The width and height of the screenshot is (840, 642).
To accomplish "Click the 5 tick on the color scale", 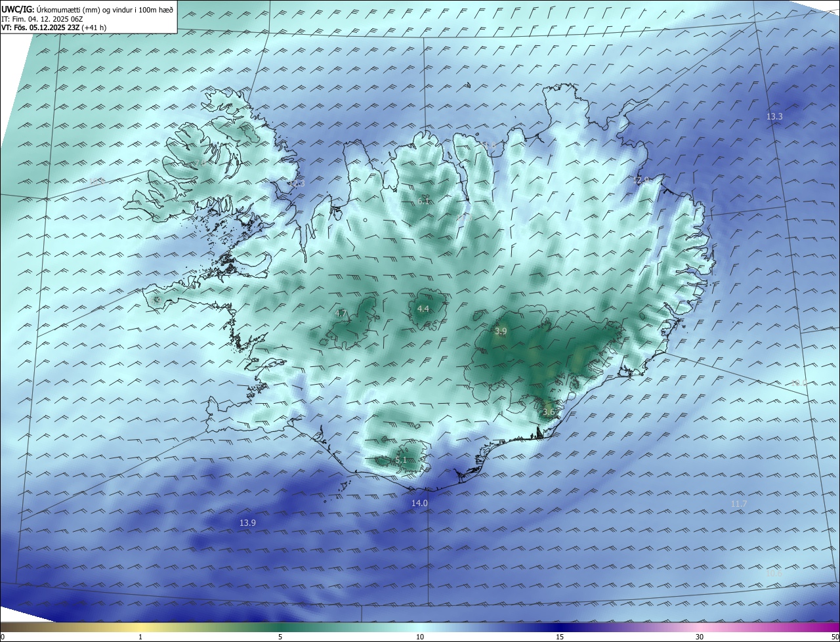I will tap(280, 637).
